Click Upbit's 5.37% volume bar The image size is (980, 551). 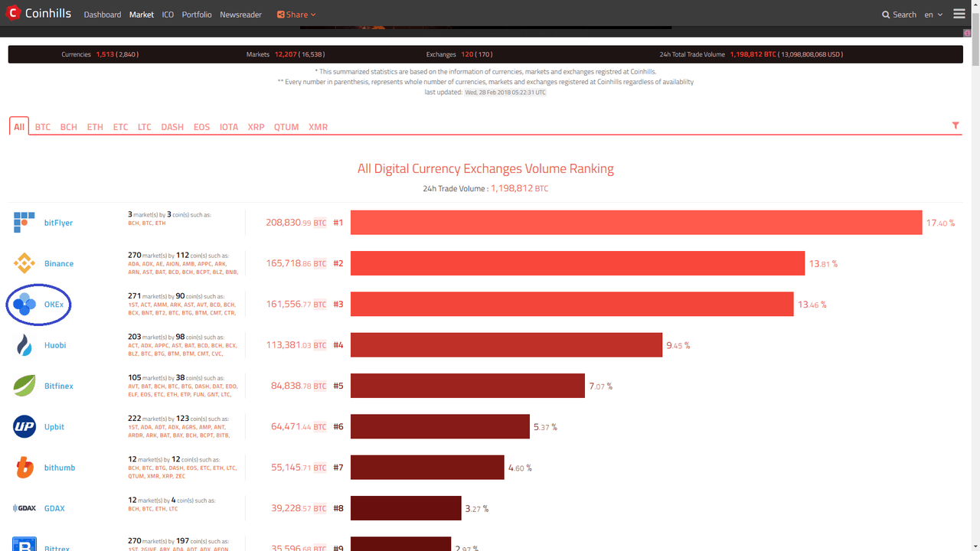pos(440,426)
